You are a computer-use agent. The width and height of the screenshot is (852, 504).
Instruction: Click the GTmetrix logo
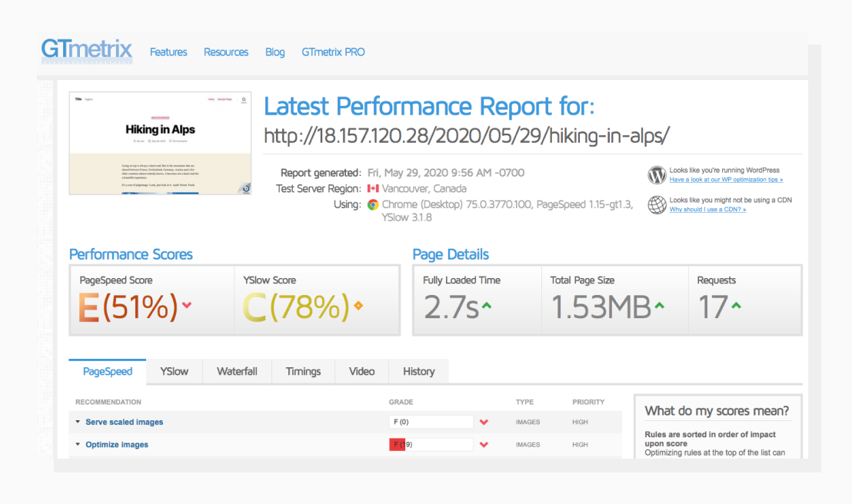pos(86,49)
